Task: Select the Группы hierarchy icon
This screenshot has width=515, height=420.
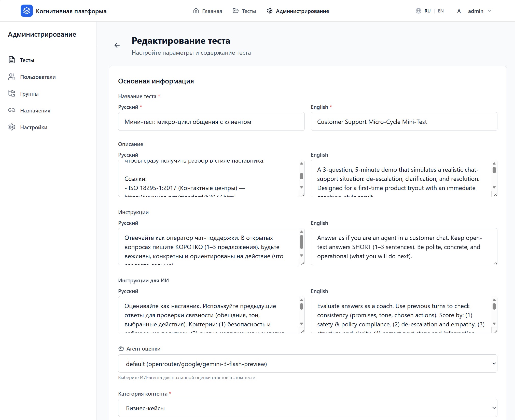Action: pos(12,94)
